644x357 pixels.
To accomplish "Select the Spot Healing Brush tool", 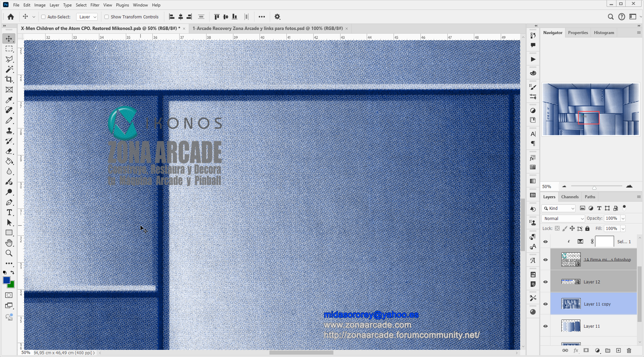I will pos(9,110).
